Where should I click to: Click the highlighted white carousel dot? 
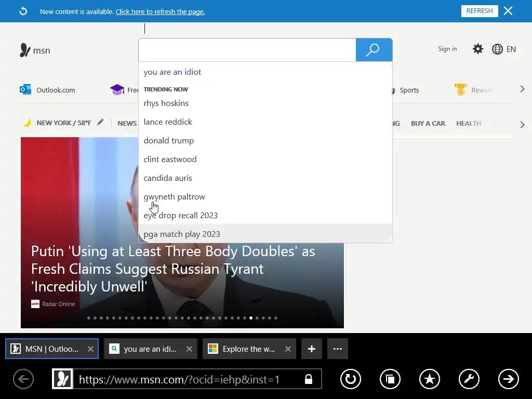tap(251, 318)
